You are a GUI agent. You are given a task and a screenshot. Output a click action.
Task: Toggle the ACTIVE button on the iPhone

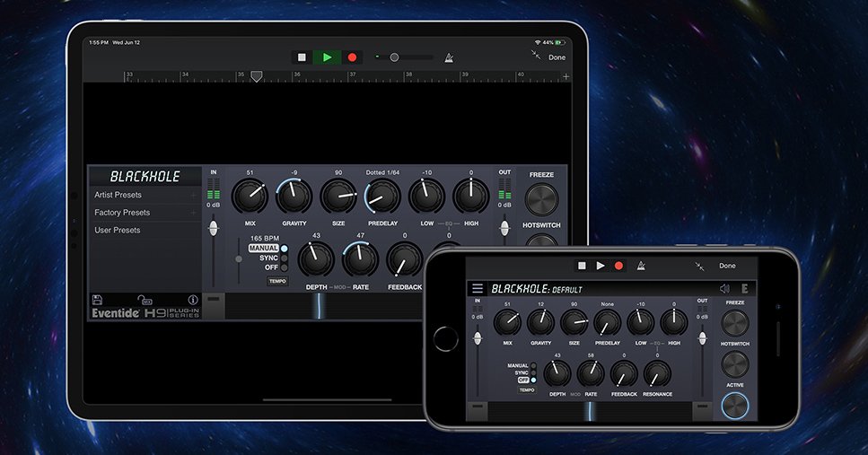click(734, 406)
